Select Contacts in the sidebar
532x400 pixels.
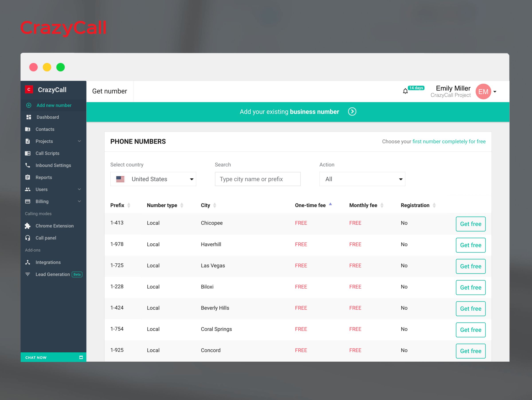click(x=45, y=129)
